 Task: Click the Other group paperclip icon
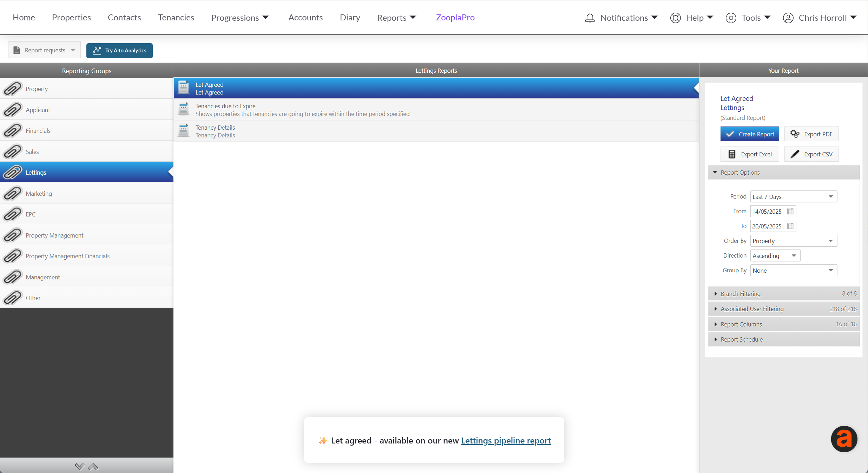13,298
